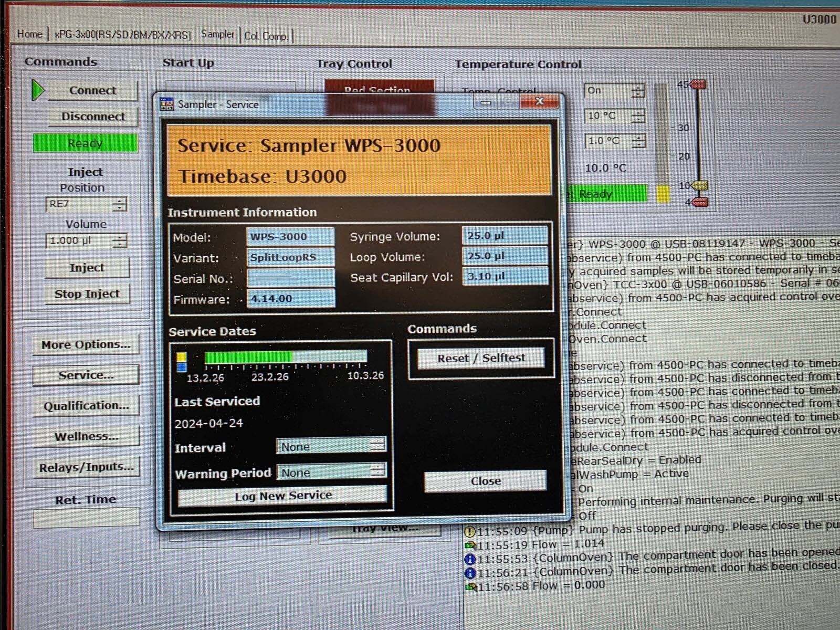Click the info icon at 11:56:21 log entry
840x630 pixels.
click(x=470, y=573)
